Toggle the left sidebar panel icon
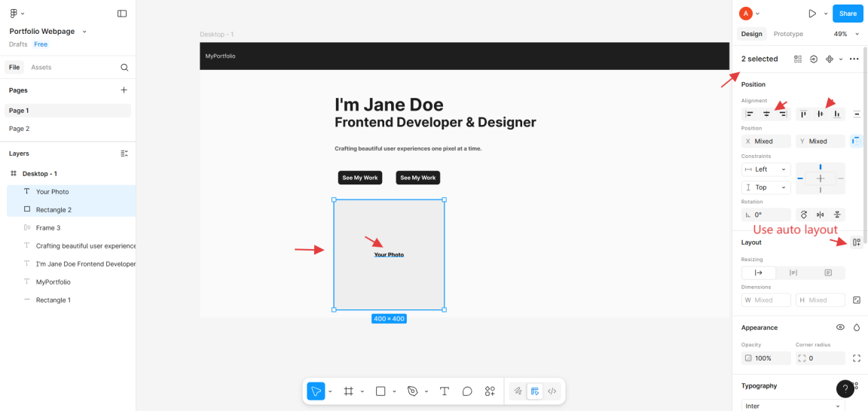The height and width of the screenshot is (411, 868). 122,14
